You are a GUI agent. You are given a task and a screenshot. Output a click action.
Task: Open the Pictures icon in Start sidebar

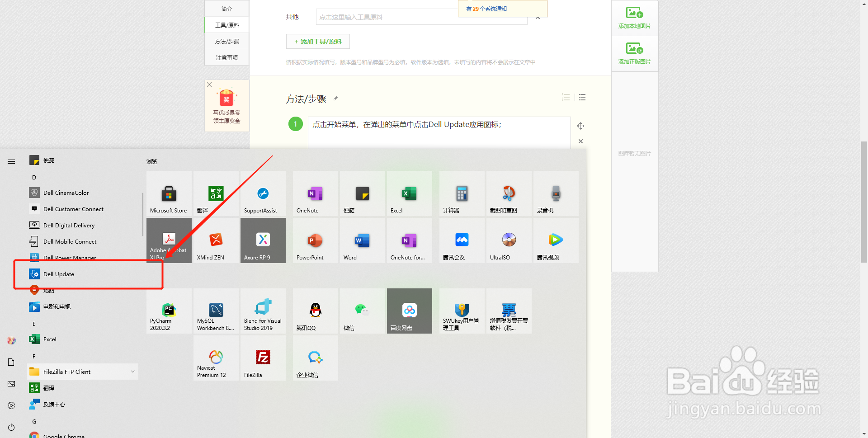click(x=11, y=384)
